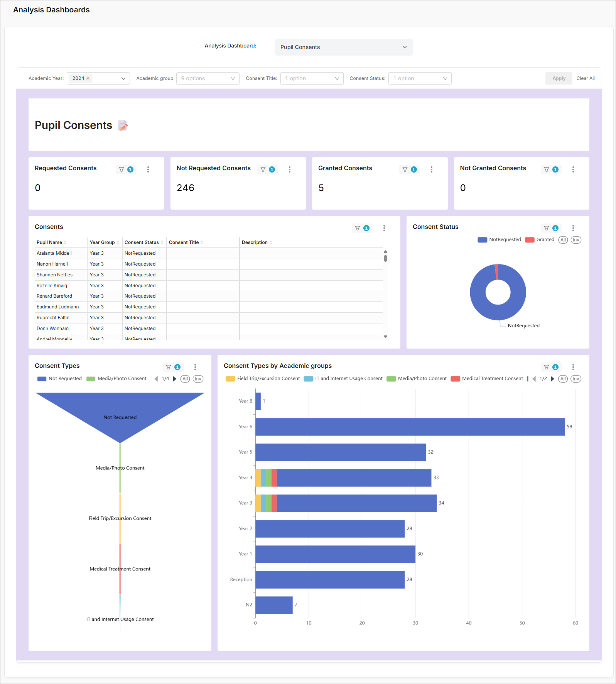Click the Field Trip/Excursion Consent yellow legend swatch
This screenshot has height=684, width=616.
point(230,379)
